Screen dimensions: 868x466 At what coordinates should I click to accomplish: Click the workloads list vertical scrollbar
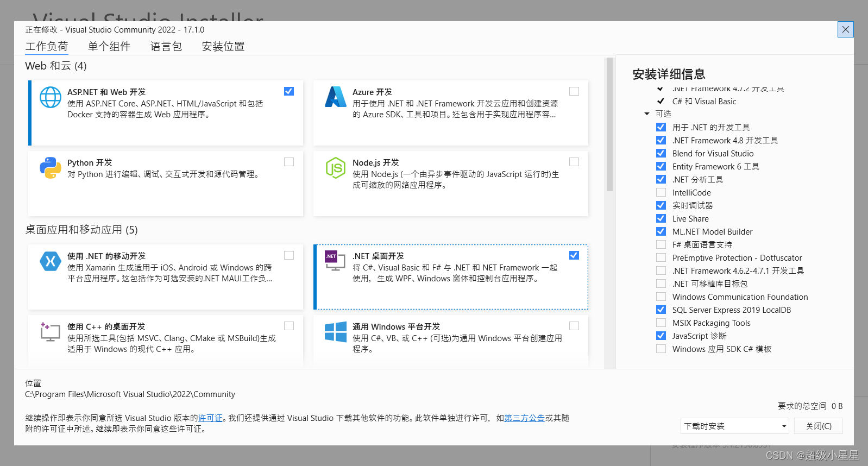(x=609, y=124)
